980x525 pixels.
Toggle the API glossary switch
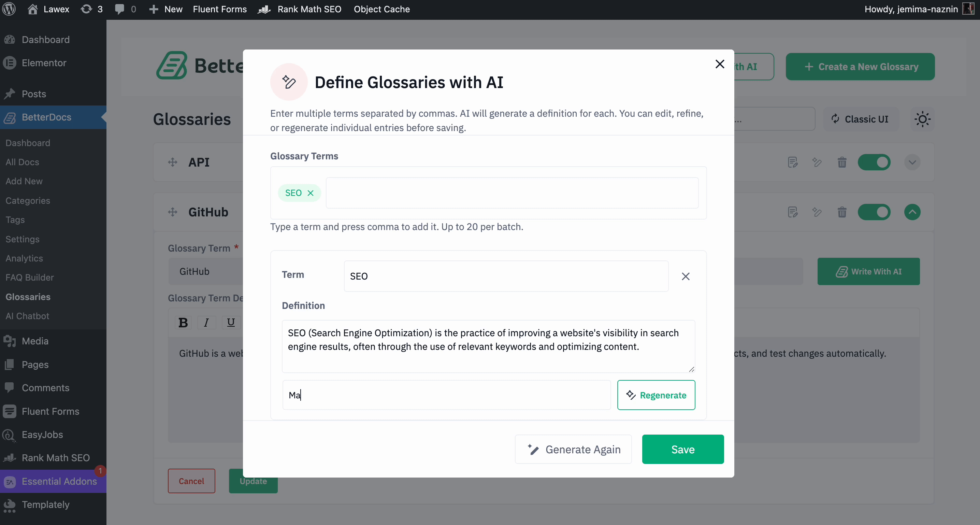[874, 162]
